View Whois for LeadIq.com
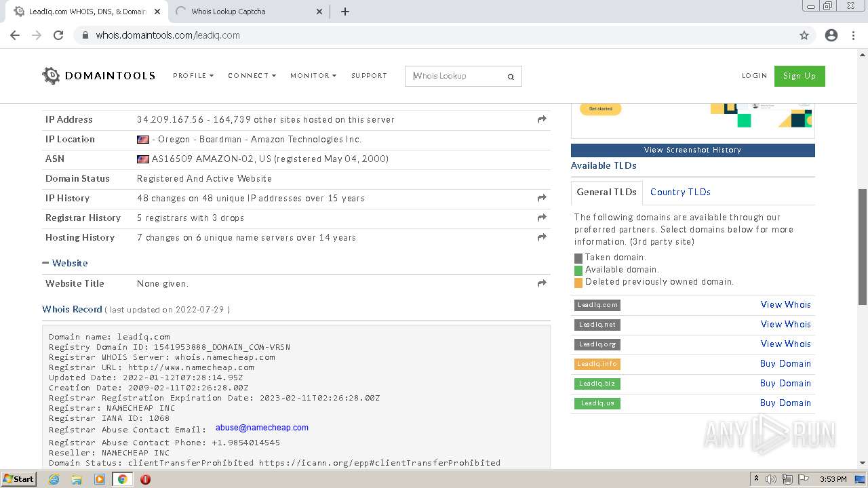Screen dimensions: 868x488 click(785, 304)
